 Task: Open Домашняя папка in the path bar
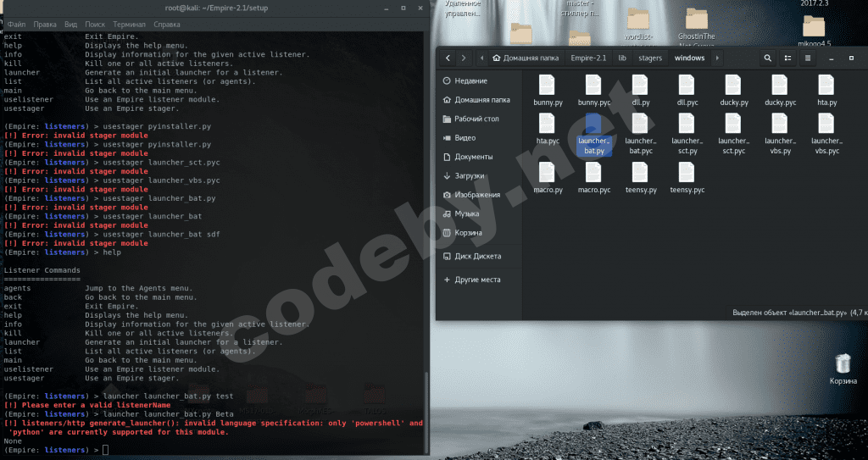click(x=526, y=58)
